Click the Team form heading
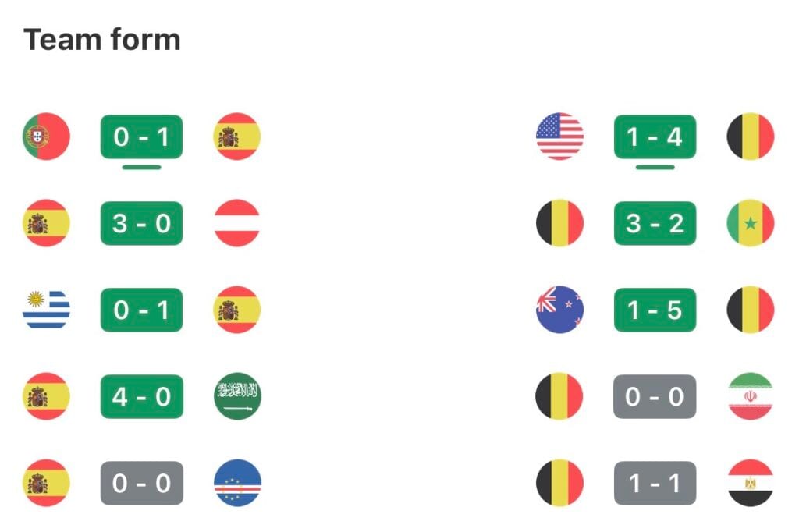Screen dimensions: 799x532 click(102, 40)
